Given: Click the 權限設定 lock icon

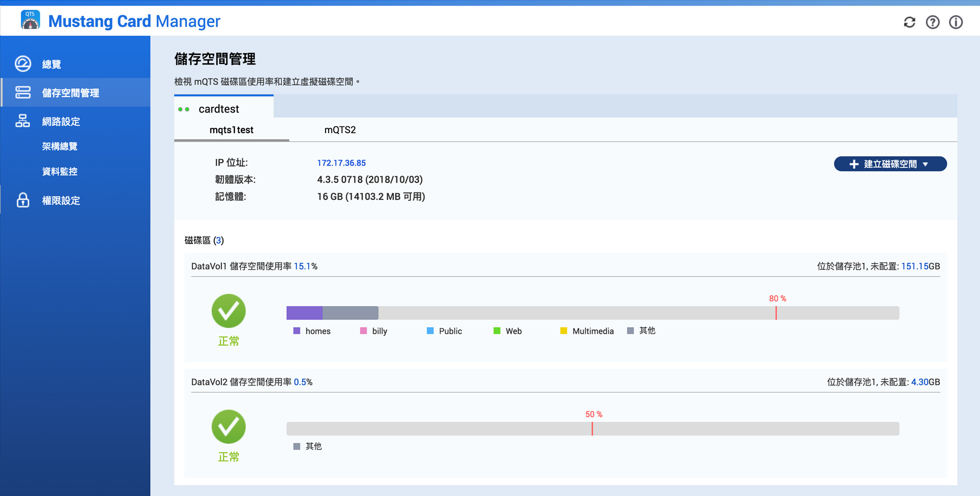Looking at the screenshot, I should pyautogui.click(x=23, y=200).
